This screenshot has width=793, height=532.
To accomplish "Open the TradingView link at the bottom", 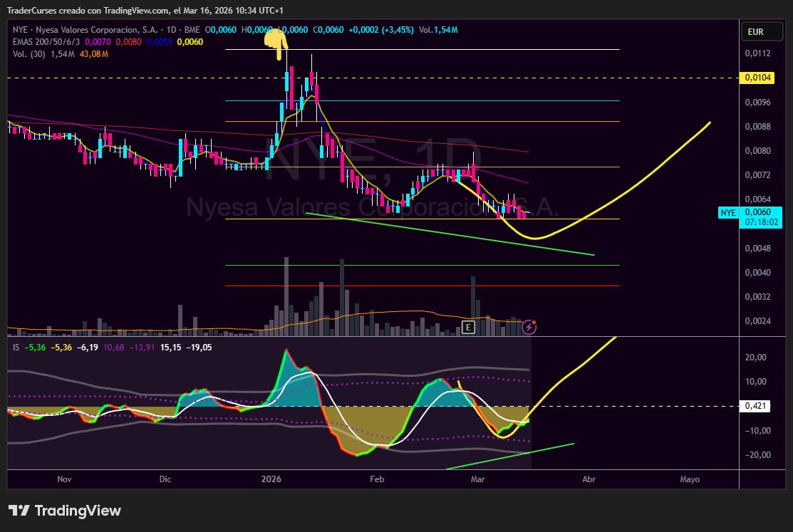I will tap(78, 511).
